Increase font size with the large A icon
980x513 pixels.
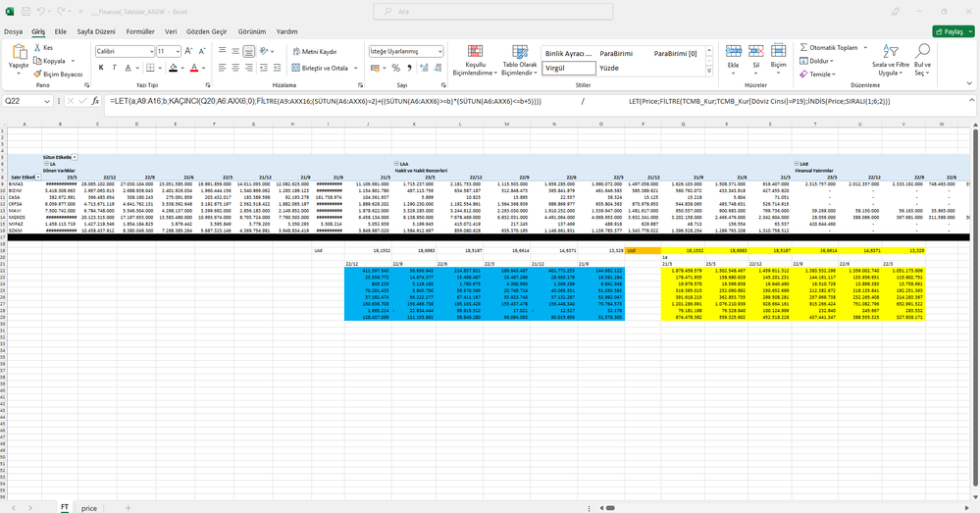point(188,51)
